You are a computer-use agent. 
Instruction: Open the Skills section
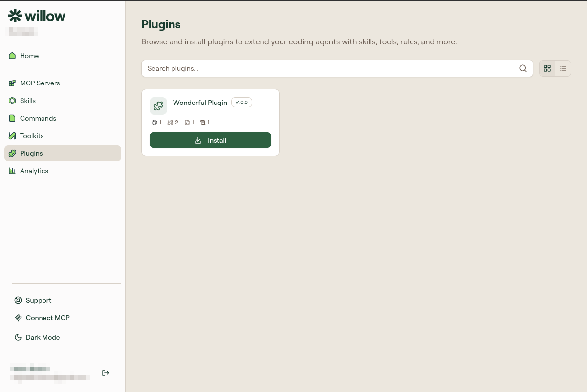coord(63,101)
